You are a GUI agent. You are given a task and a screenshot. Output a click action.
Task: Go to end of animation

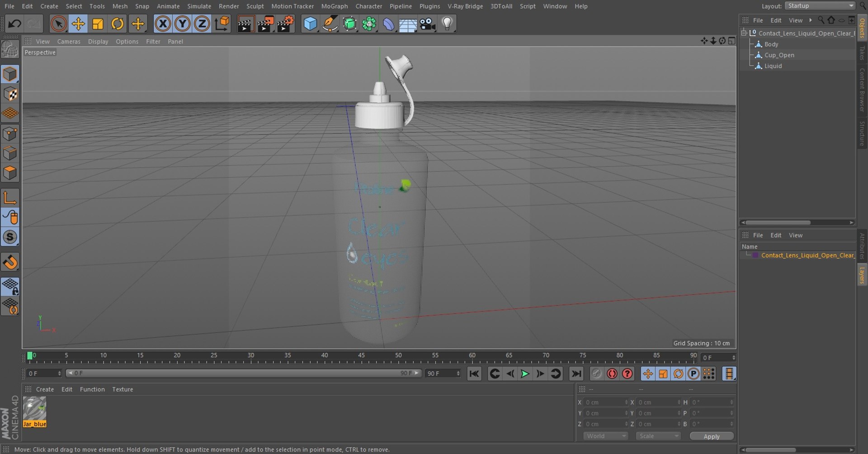576,374
